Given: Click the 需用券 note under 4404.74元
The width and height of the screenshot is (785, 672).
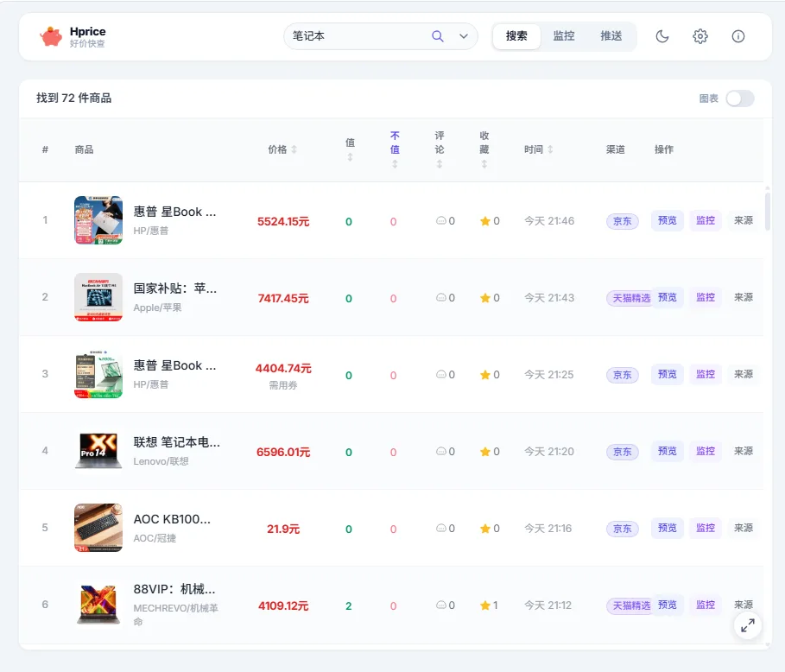Looking at the screenshot, I should point(283,385).
